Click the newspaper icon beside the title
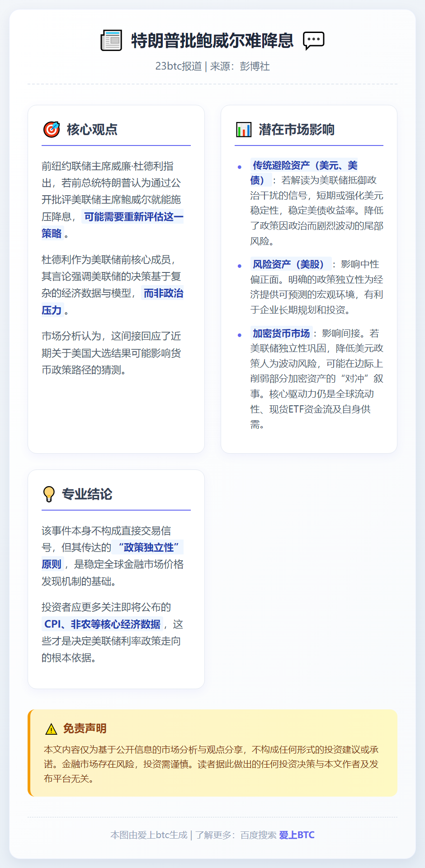 111,41
